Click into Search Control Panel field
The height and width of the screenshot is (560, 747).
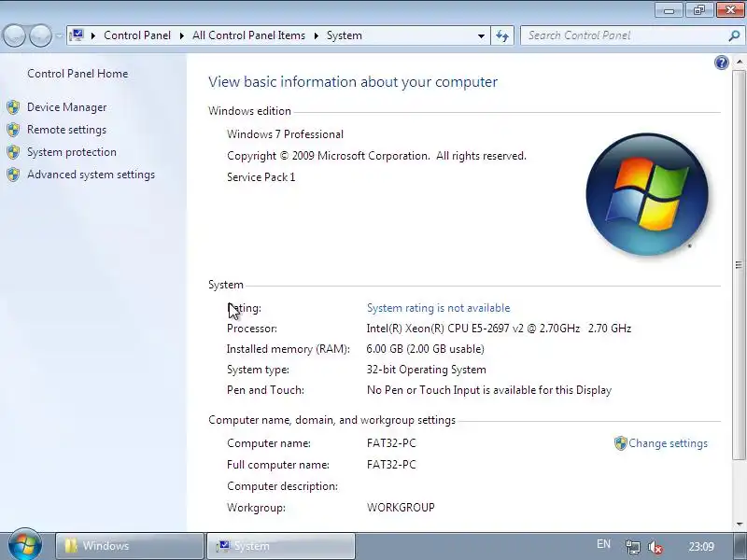click(x=624, y=35)
